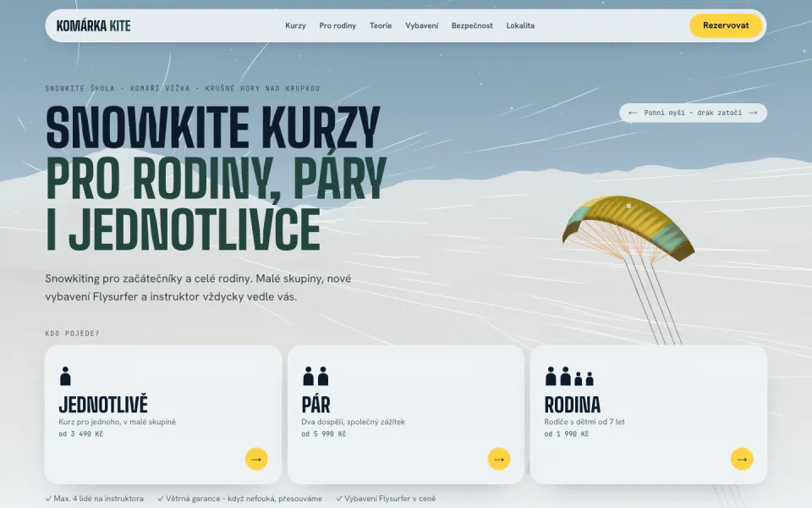Screen dimensions: 812x508
Task: Click the left arrow in the hint pill
Action: coord(633,113)
